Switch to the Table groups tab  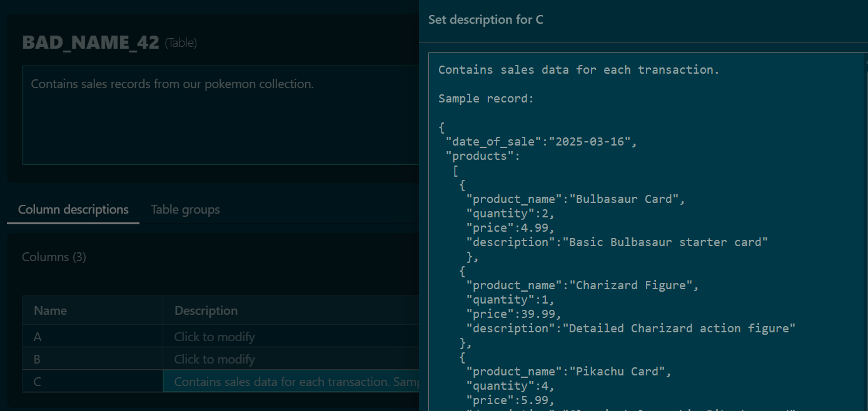[185, 210]
